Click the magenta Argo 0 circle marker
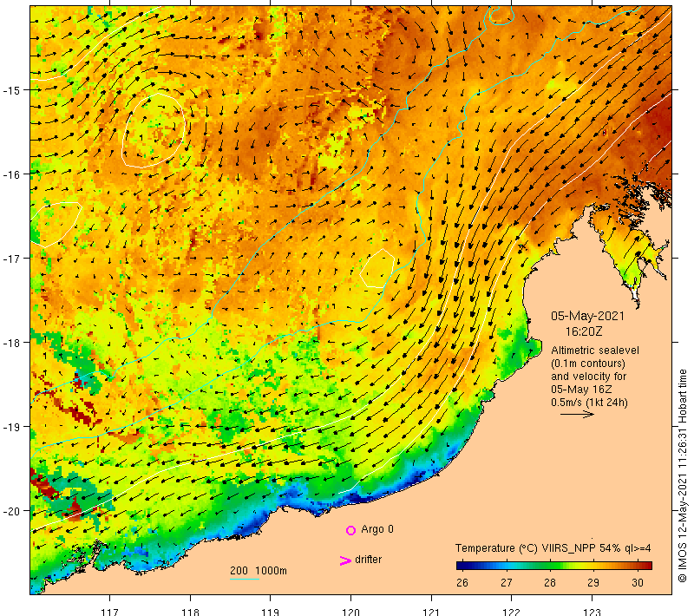The image size is (694, 616). 350,530
